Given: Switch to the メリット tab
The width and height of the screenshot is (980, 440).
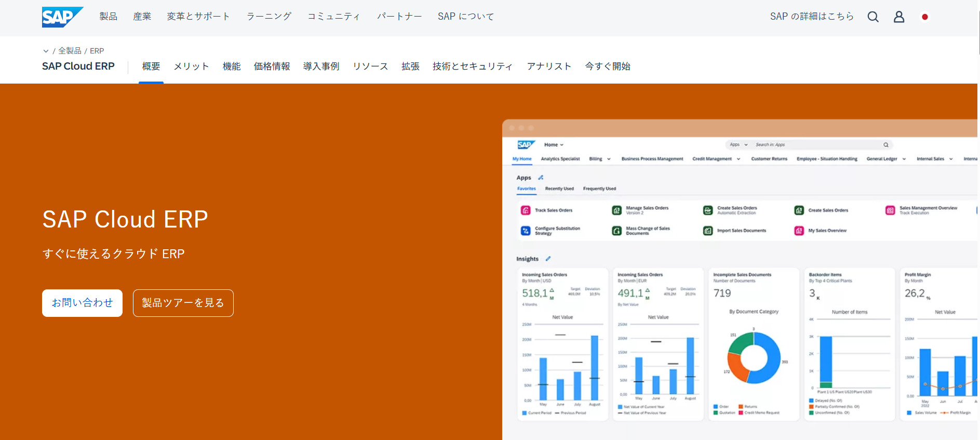Looking at the screenshot, I should (x=192, y=66).
